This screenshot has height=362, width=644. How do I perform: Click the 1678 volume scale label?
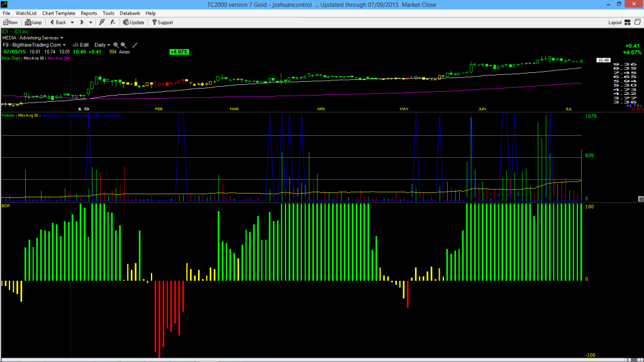click(x=591, y=116)
